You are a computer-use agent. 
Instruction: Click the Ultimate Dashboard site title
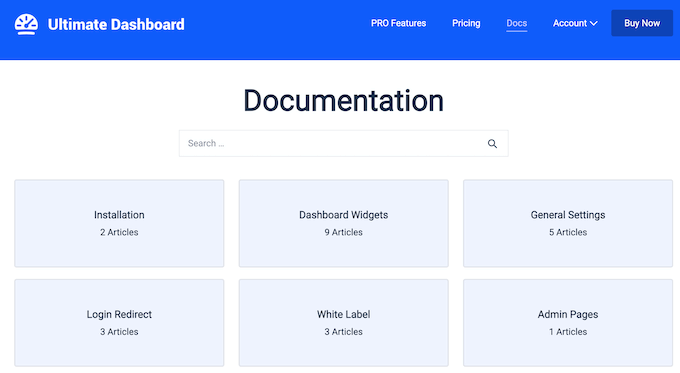click(x=116, y=24)
